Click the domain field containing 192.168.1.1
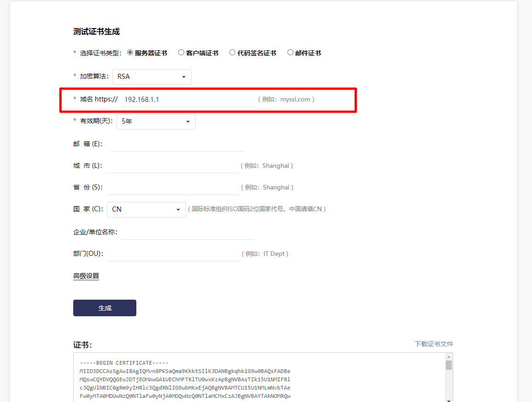The width and height of the screenshot is (532, 402). click(x=188, y=100)
